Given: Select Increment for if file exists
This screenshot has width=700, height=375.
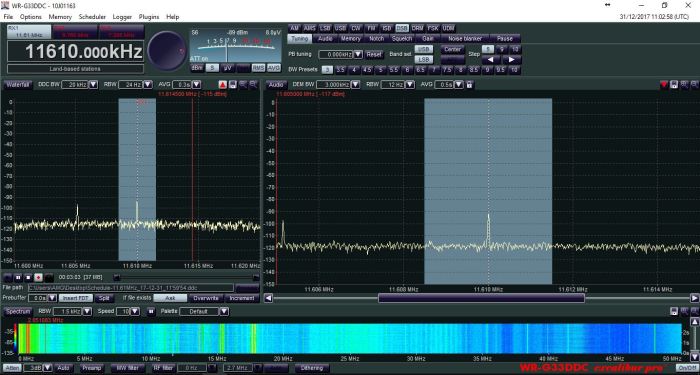Looking at the screenshot, I should (x=242, y=298).
